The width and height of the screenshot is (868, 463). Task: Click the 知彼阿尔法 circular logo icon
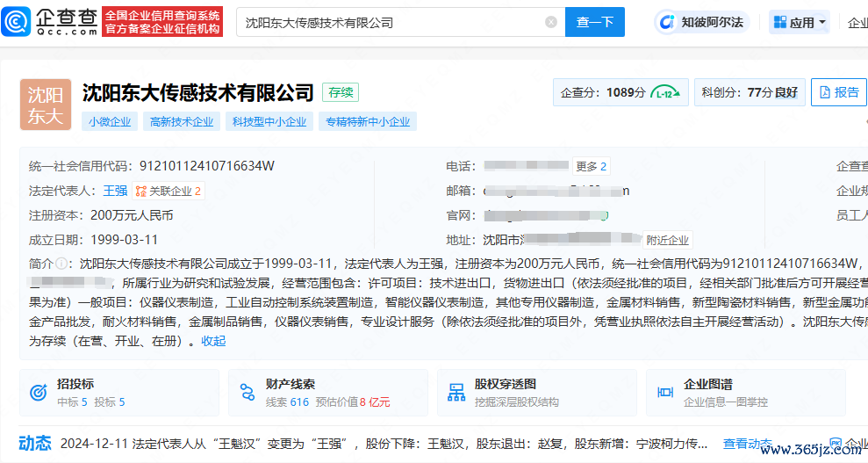(667, 22)
